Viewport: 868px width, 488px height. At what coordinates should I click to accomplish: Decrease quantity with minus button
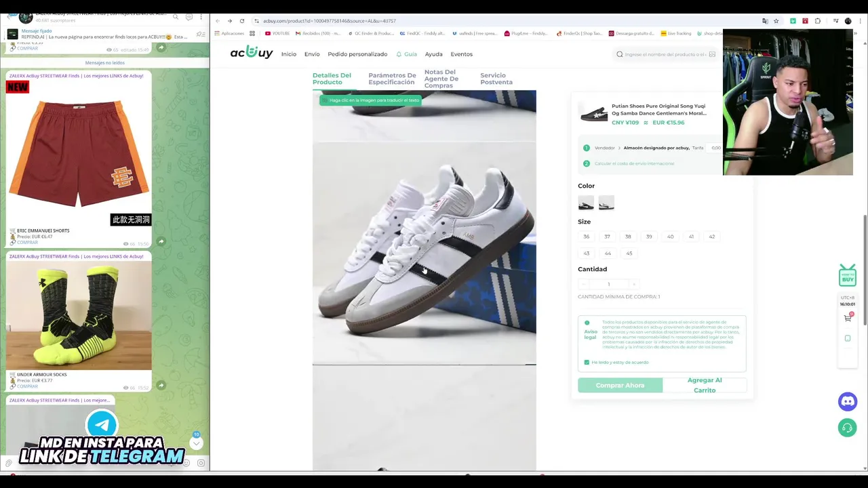tap(584, 284)
